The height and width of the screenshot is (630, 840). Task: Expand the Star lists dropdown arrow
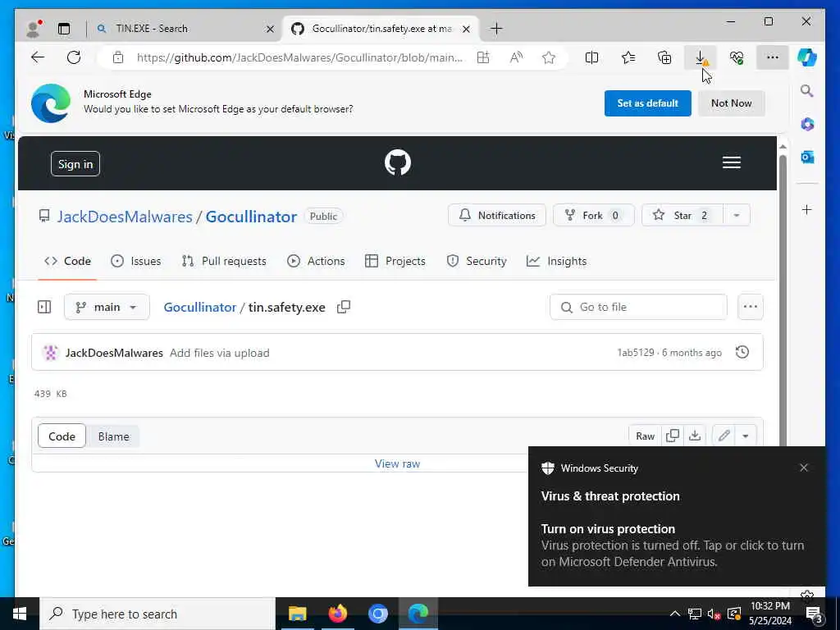pos(737,216)
